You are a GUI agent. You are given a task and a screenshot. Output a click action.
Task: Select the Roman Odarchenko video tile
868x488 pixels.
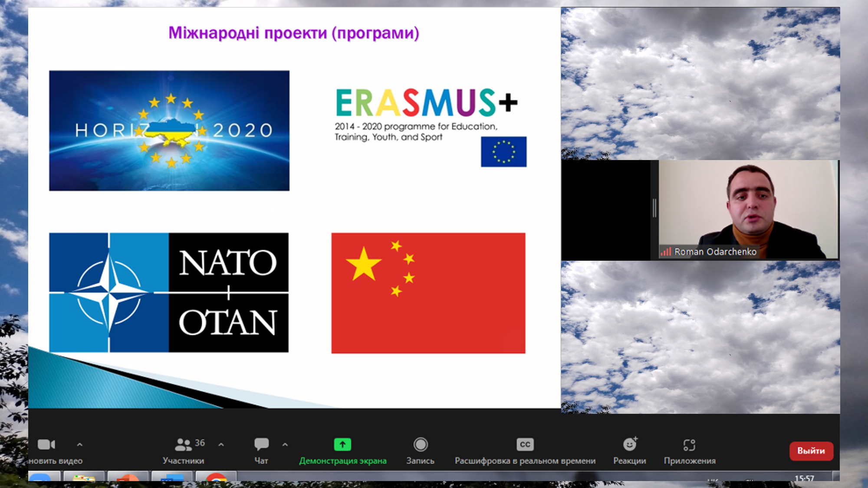(x=748, y=210)
